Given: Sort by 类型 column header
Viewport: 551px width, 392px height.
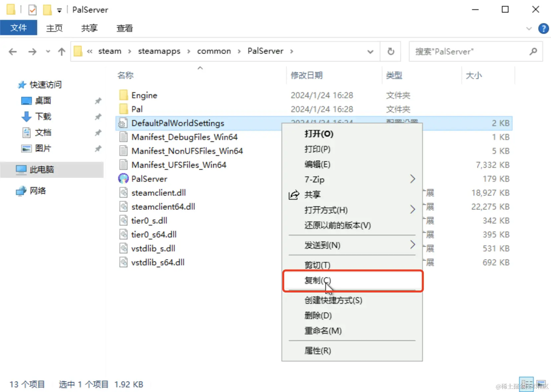Looking at the screenshot, I should pos(394,75).
